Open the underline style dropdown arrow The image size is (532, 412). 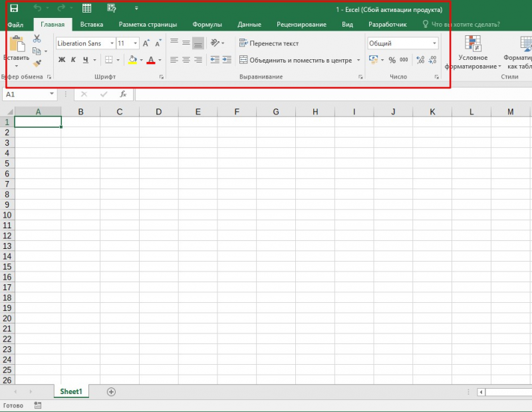tap(94, 60)
